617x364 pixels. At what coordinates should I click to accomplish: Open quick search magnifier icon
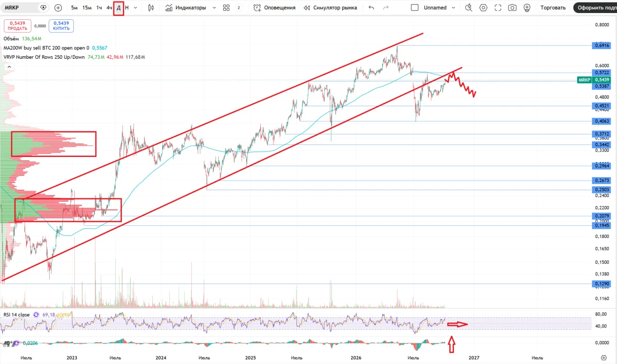pyautogui.click(x=469, y=8)
